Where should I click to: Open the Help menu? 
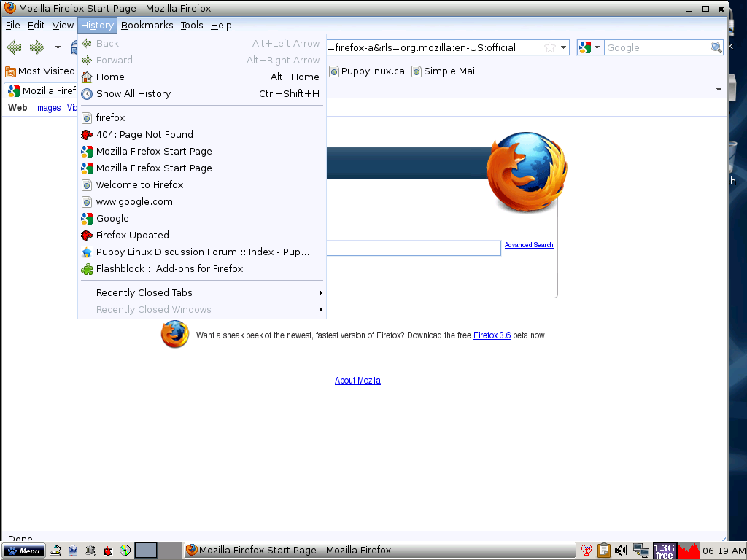(221, 25)
